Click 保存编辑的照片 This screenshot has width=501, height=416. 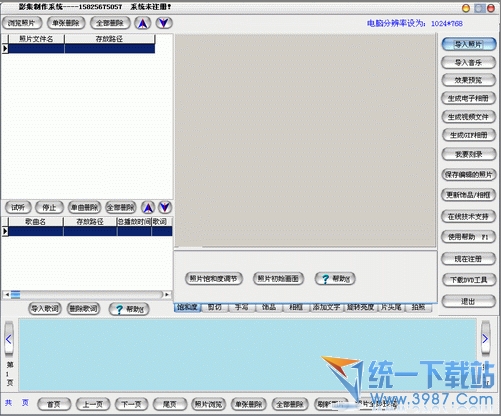coord(468,174)
